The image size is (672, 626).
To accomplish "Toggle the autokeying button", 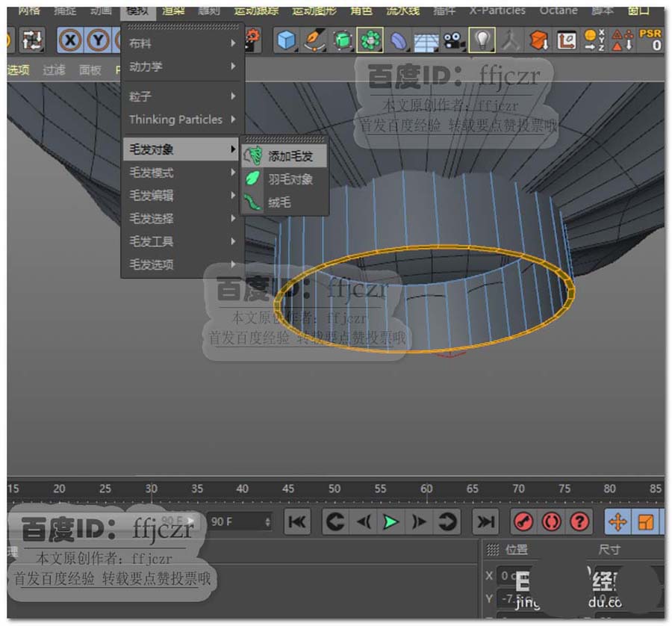I will [552, 522].
